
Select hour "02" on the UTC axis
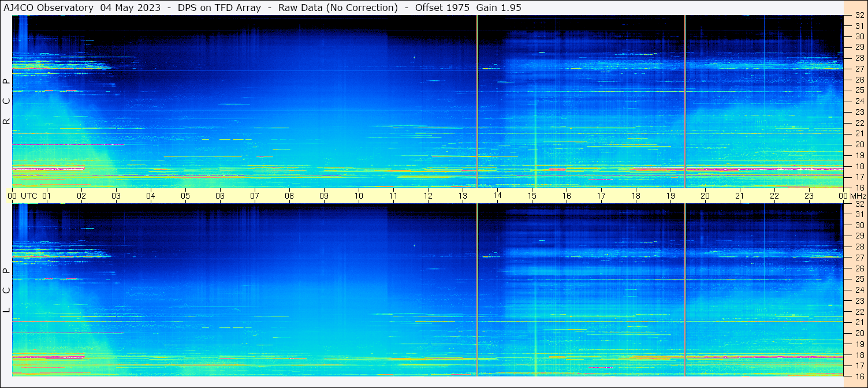[81, 196]
